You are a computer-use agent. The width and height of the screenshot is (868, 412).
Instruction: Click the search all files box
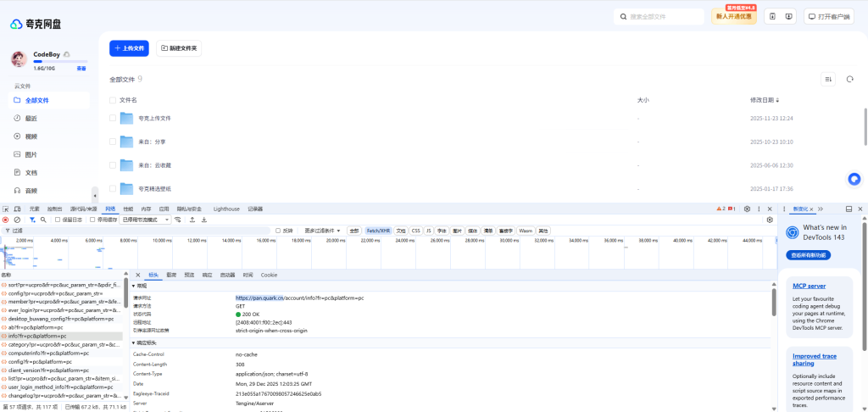click(659, 17)
